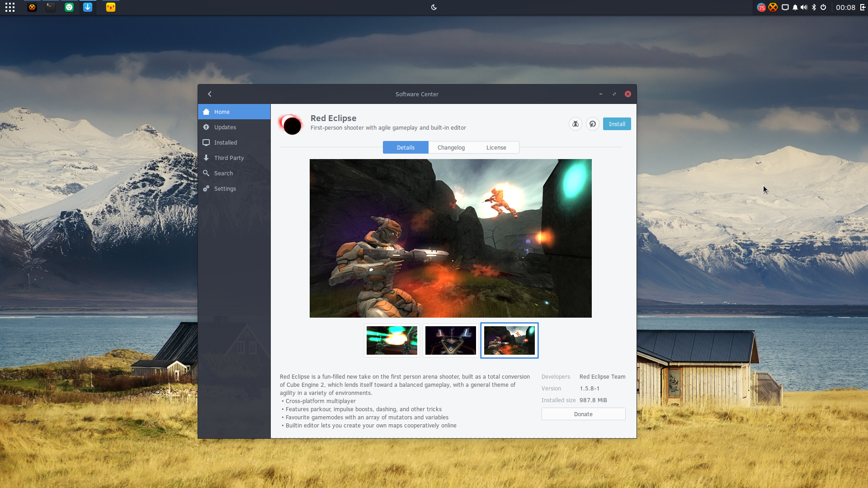Viewport: 868px width, 488px height.
Task: Open the Home section in sidebar
Action: click(x=234, y=112)
